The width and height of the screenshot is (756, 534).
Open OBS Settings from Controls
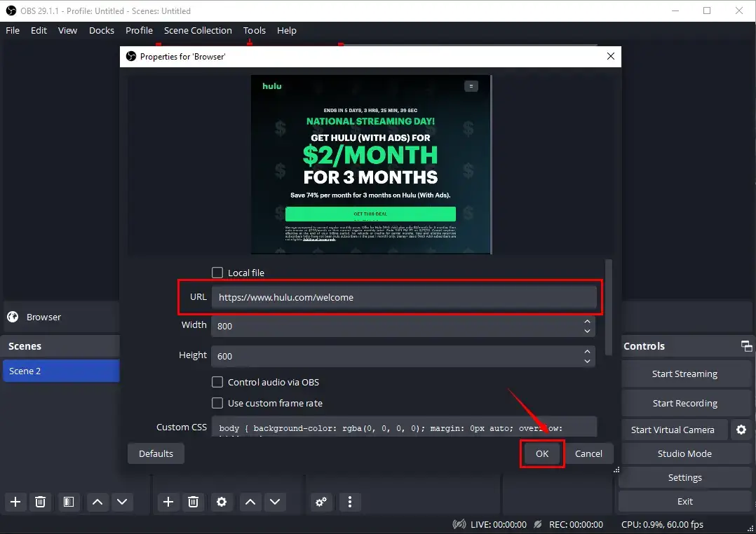tap(684, 477)
